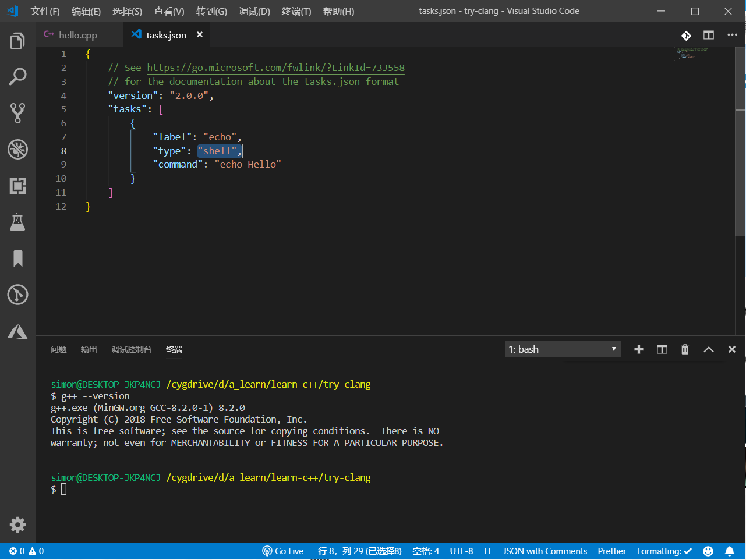Click the terminal prompt input line
Image resolution: width=746 pixels, height=560 pixels.
coord(59,489)
